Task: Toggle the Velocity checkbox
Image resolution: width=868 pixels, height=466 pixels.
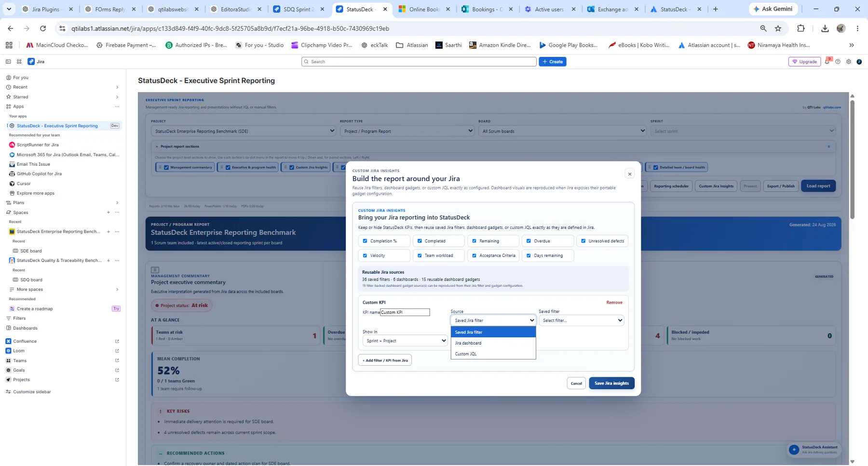Action: pyautogui.click(x=365, y=255)
